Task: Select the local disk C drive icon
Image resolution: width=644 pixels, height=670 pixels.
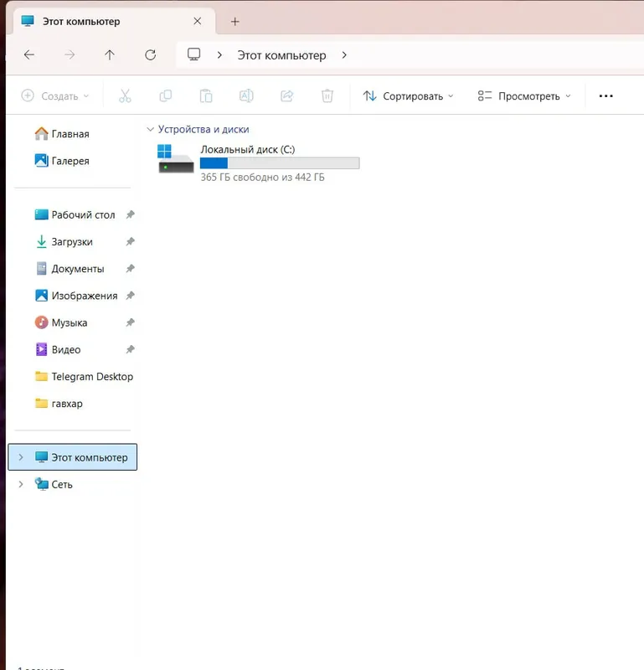Action: coord(176,158)
